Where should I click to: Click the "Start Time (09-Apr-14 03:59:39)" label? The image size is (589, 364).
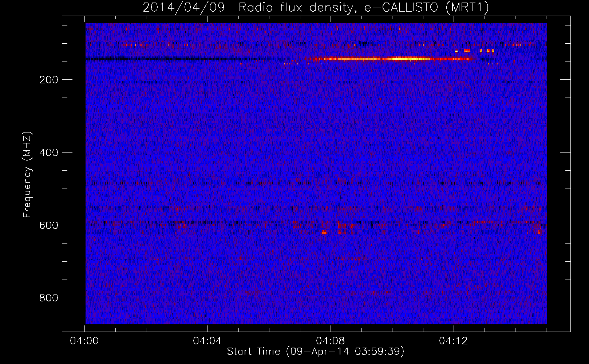click(316, 352)
